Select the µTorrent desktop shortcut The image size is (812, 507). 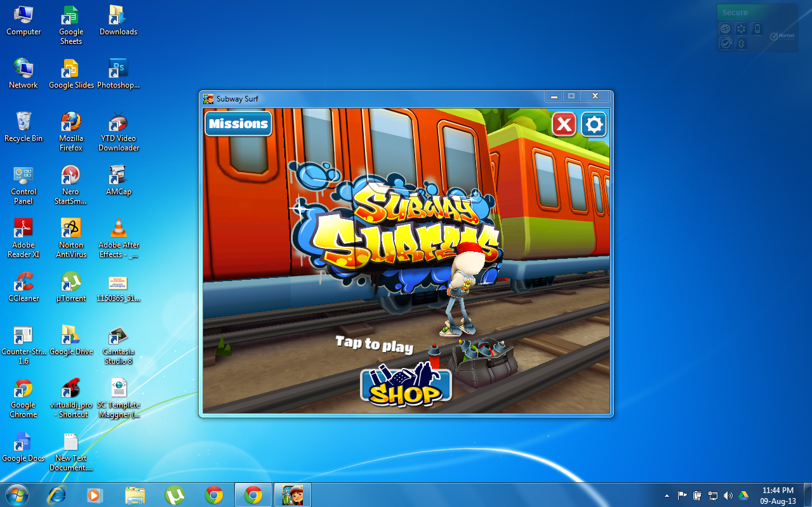click(x=71, y=287)
